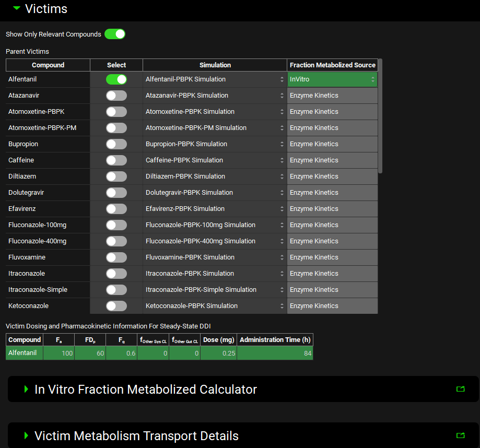Screen dimensions: 480x448
Task: Click the Parent Victims table scrollbar
Action: pyautogui.click(x=380, y=115)
